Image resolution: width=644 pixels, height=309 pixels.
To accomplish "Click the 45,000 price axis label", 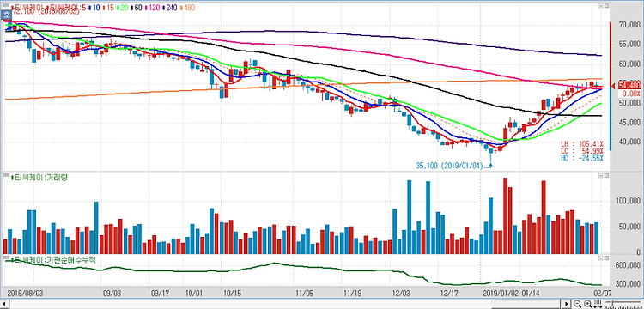I will point(629,123).
